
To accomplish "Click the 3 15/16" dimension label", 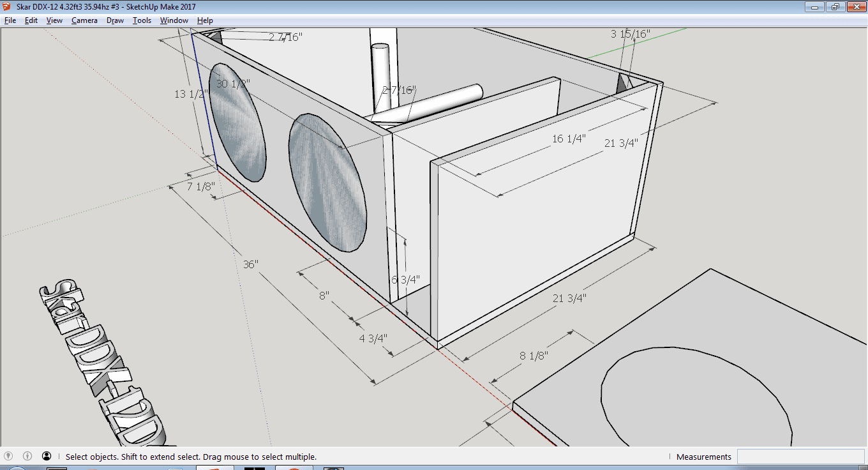I will tap(631, 34).
